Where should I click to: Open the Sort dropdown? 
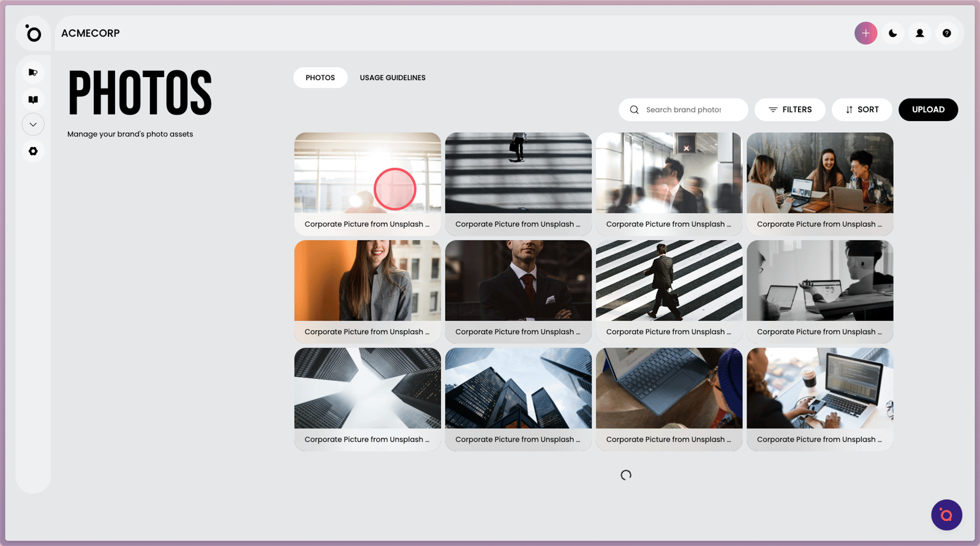click(x=861, y=110)
